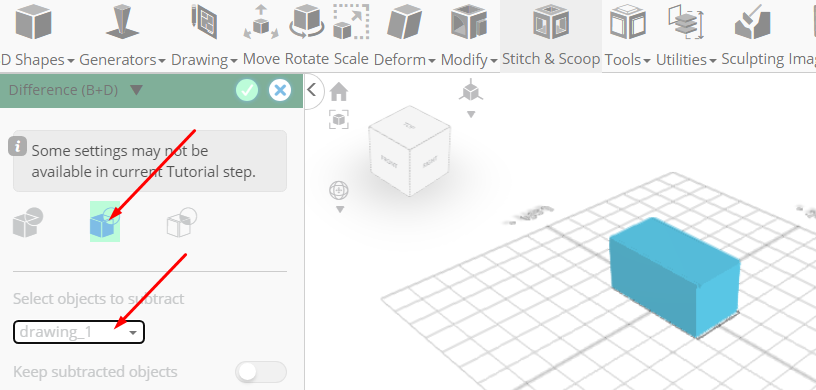Click the view orientation cube

(409, 151)
